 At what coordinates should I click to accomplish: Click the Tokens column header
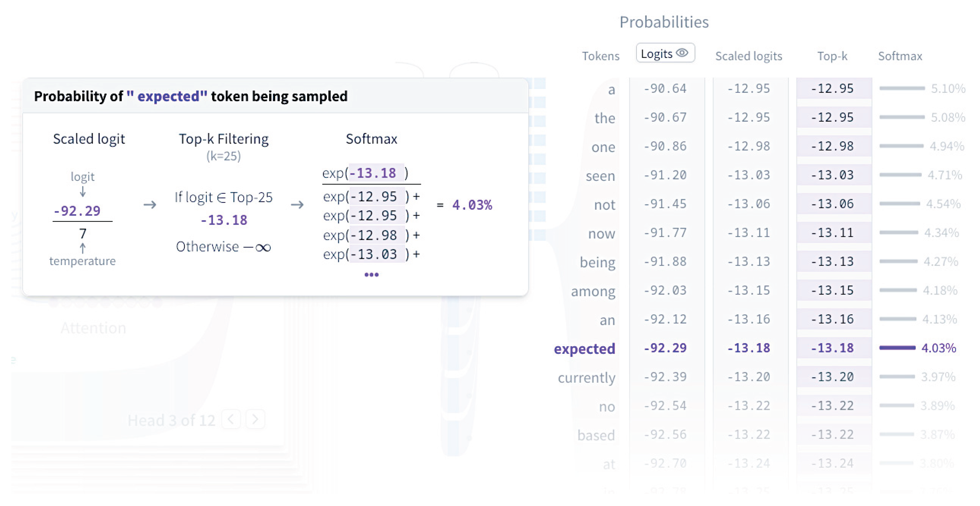[600, 56]
